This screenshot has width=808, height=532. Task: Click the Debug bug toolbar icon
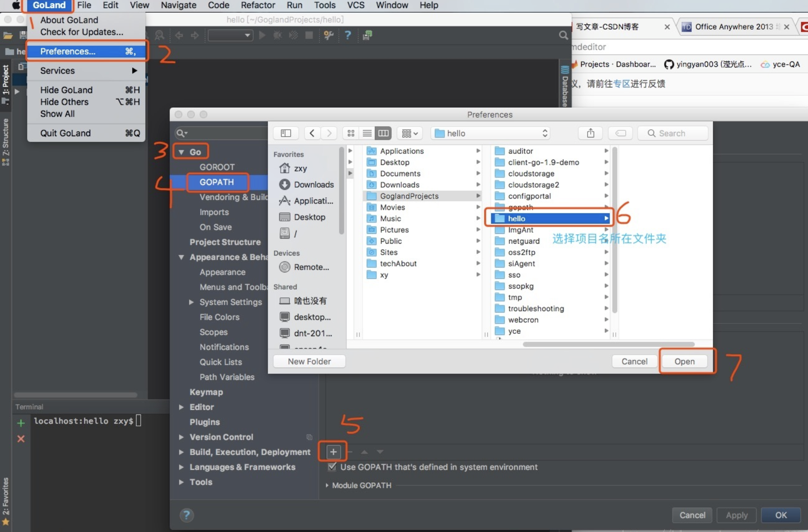pyautogui.click(x=277, y=35)
